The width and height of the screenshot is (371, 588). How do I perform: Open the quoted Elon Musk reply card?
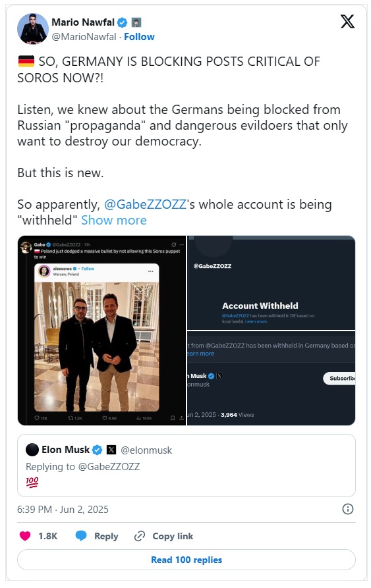(x=186, y=466)
